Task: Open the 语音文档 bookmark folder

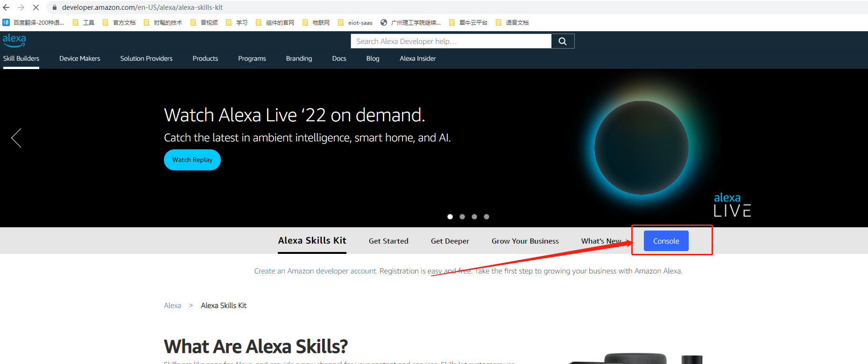Action: pos(512,22)
